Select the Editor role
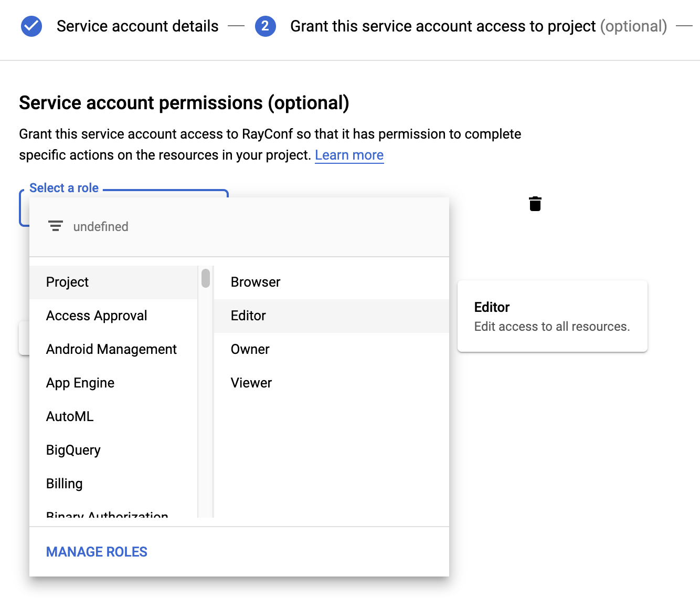Screen dimensions: 700x608 tap(248, 316)
